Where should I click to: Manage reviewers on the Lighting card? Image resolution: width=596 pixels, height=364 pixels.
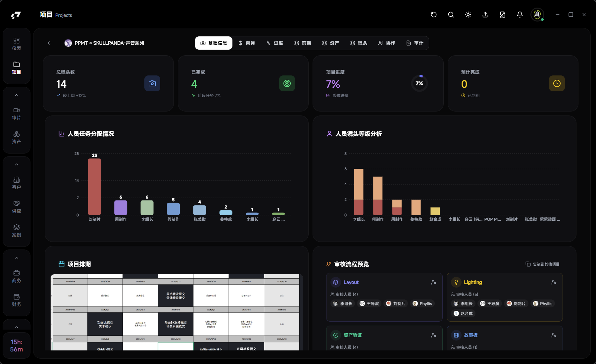pos(554,282)
